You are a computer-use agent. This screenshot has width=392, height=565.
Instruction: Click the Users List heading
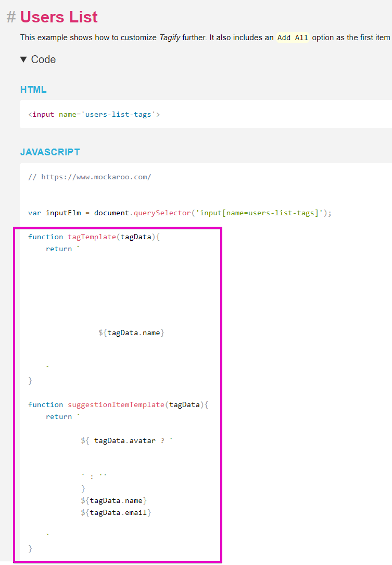pyautogui.click(x=59, y=17)
